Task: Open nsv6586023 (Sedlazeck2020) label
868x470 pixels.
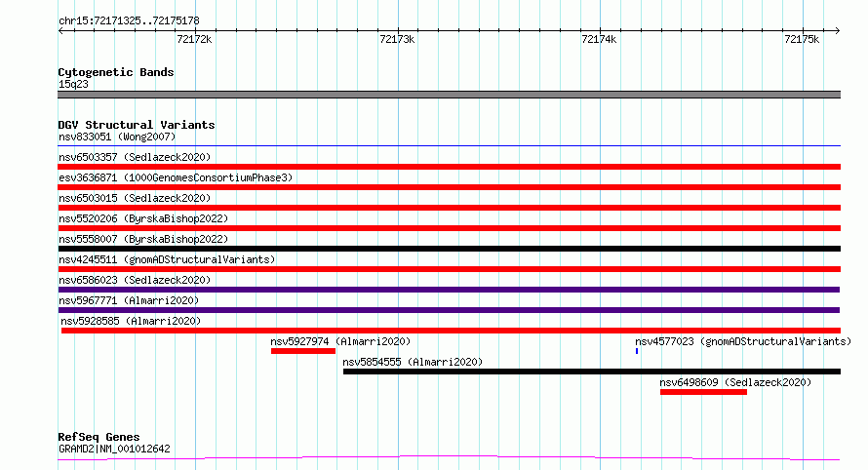Action: point(135,280)
